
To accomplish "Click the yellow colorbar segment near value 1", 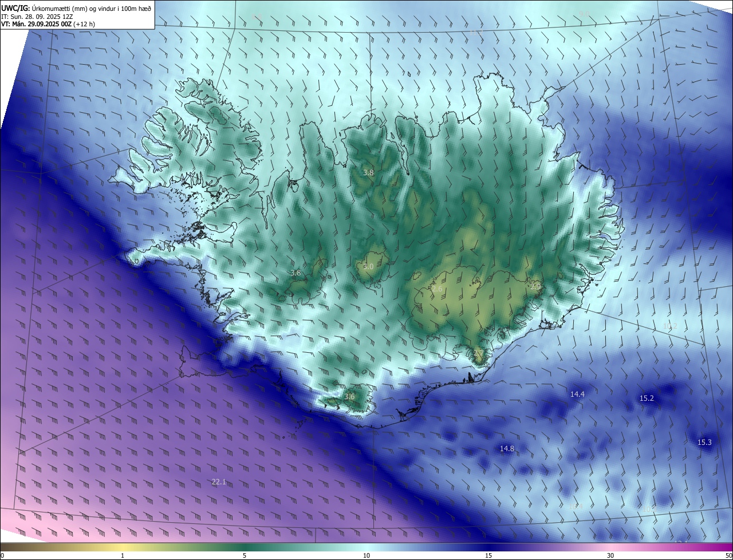I will (123, 547).
